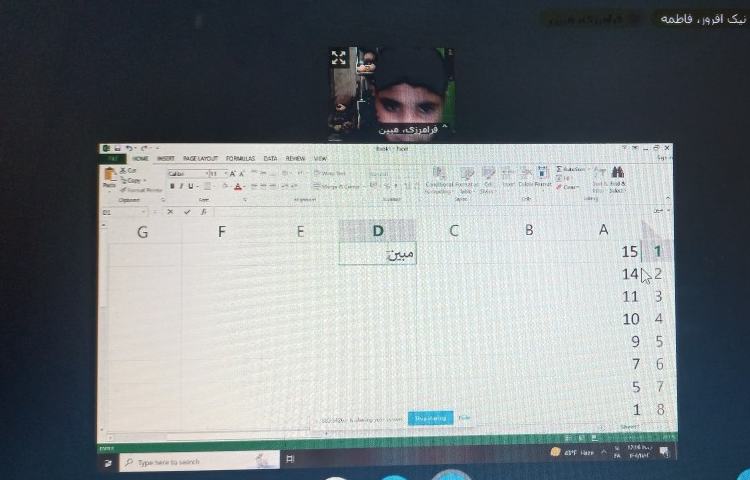Click the Insert Function fx icon
The image size is (750, 480).
tap(201, 212)
